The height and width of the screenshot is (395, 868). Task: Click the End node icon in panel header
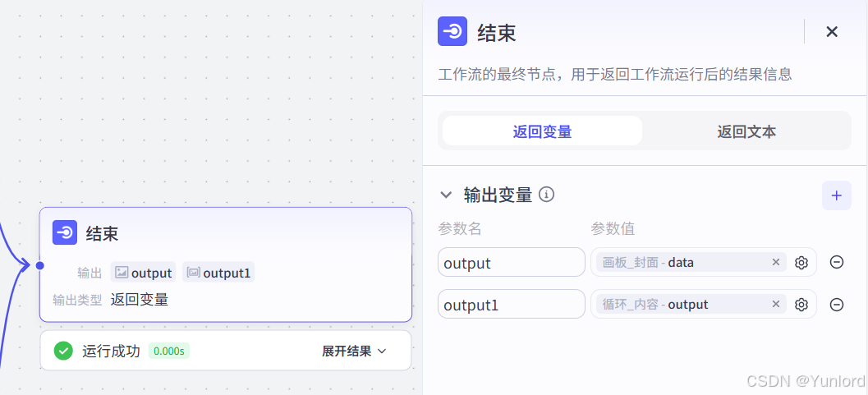tap(452, 31)
